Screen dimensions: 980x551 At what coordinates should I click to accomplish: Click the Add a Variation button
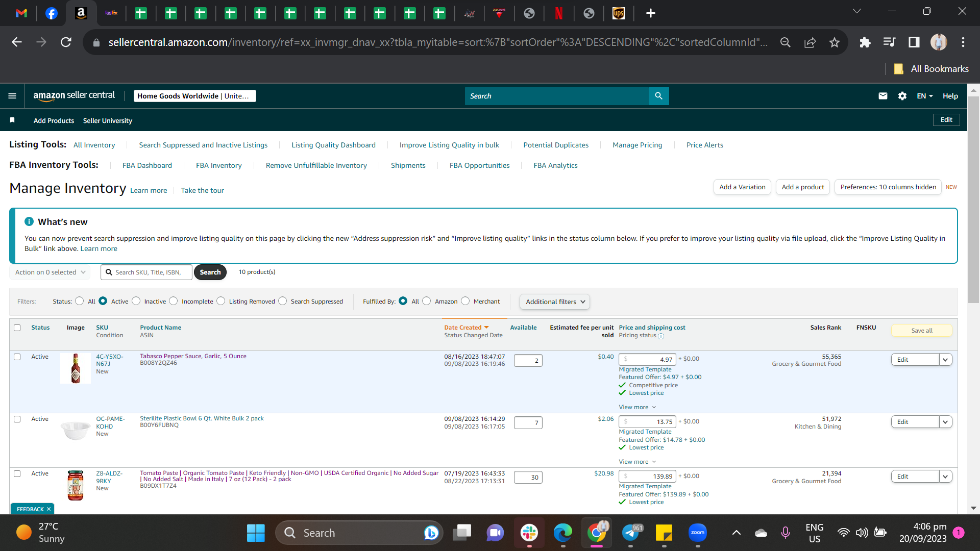pyautogui.click(x=742, y=187)
